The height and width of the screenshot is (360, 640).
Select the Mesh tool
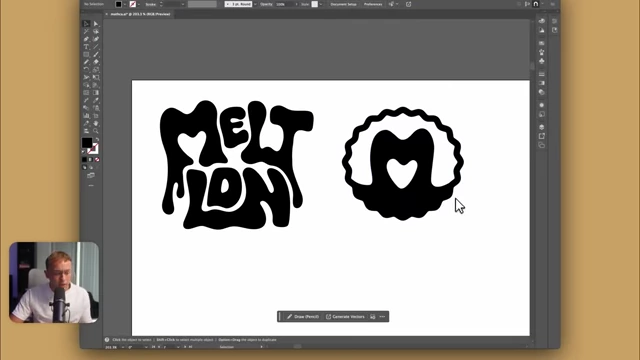coord(86,93)
